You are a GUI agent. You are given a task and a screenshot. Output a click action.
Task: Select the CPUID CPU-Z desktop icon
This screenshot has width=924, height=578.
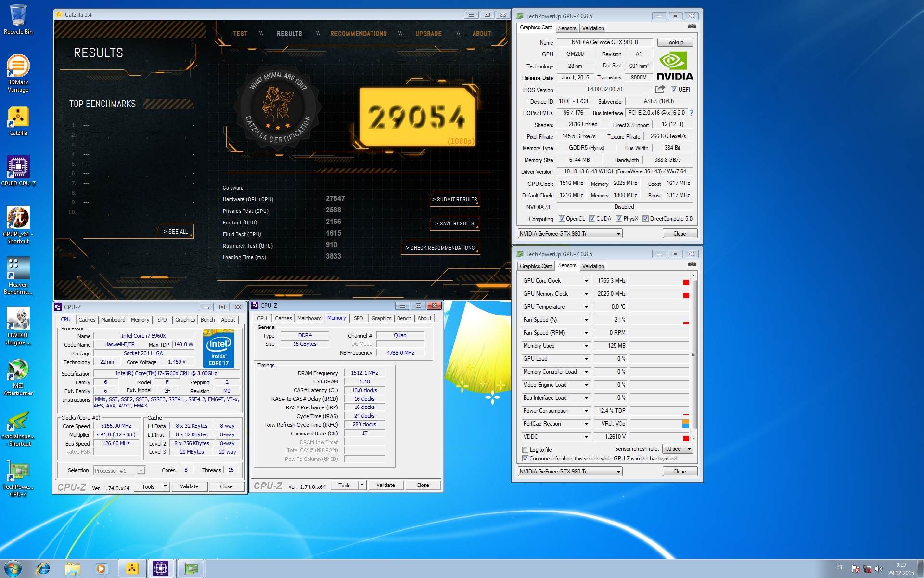click(18, 171)
